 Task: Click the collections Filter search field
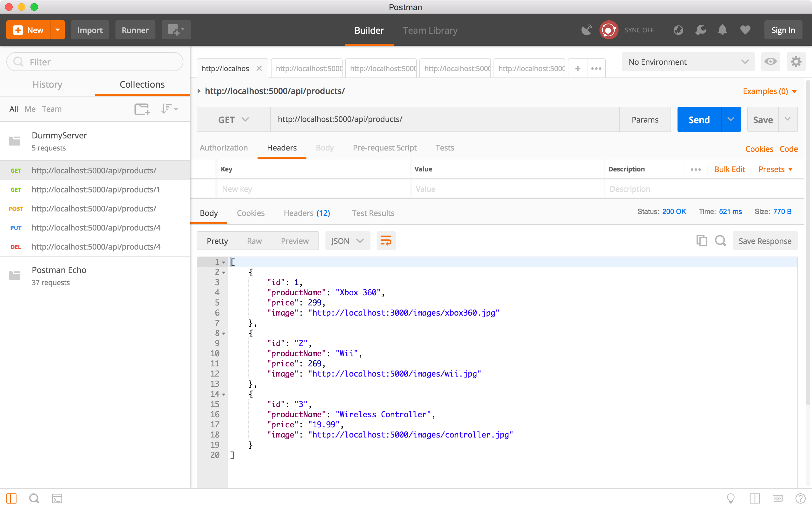[95, 62]
